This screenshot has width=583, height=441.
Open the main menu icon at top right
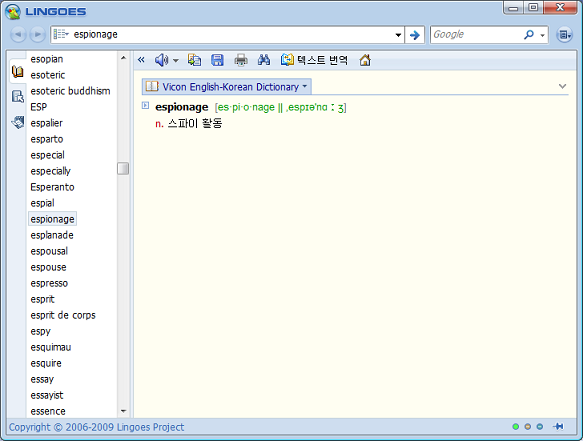pyautogui.click(x=564, y=35)
